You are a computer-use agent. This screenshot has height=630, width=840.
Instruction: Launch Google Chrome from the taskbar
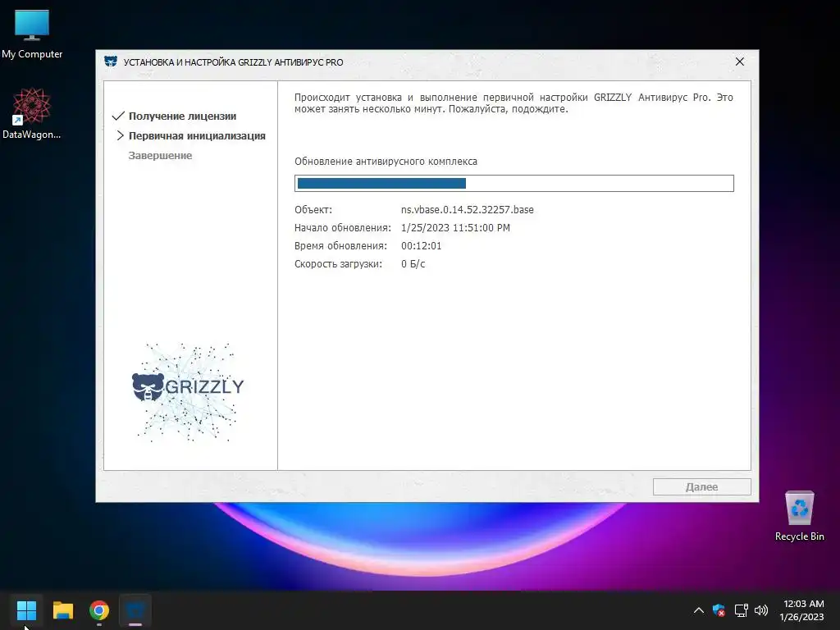99,610
